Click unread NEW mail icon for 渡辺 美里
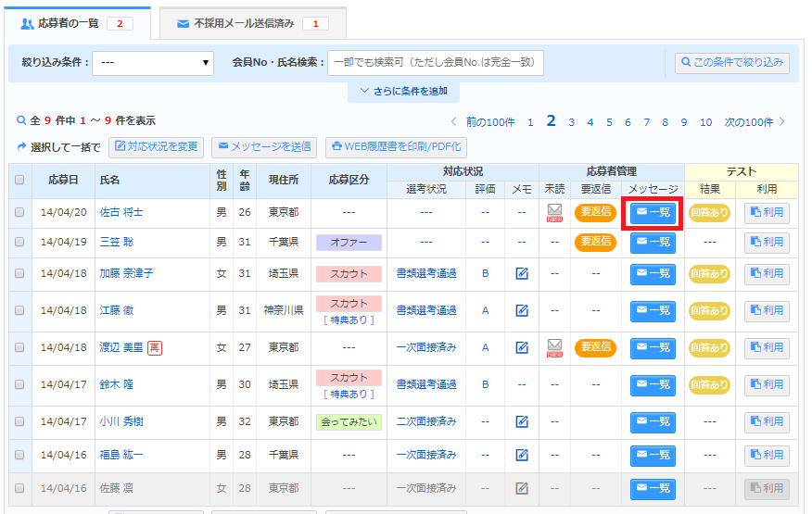Screen dimensions: 812x514 [554, 347]
